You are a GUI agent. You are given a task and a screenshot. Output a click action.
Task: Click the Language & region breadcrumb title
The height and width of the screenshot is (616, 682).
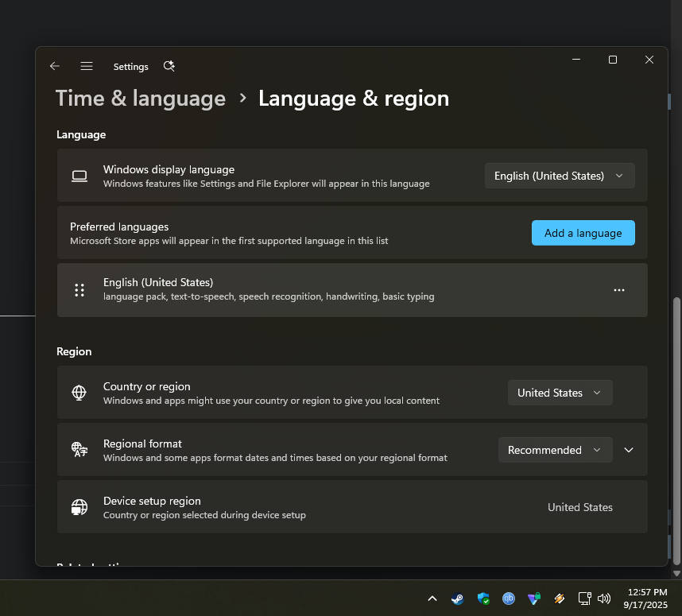(x=354, y=99)
